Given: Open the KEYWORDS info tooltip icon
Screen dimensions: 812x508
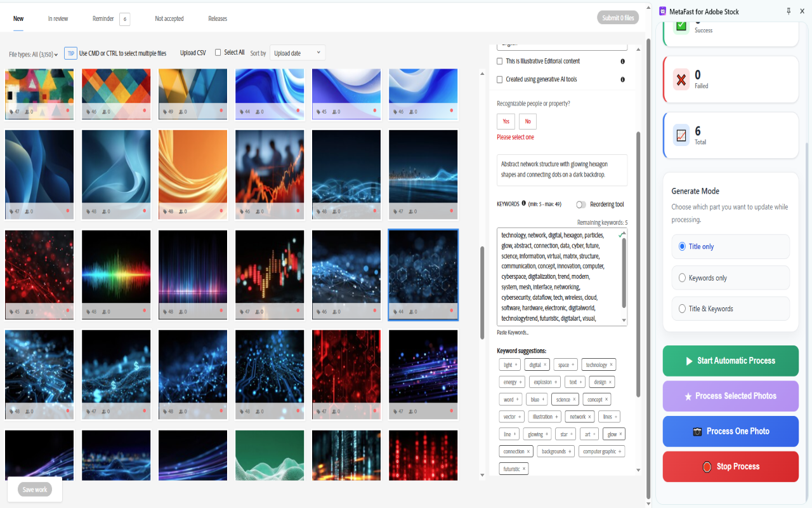Looking at the screenshot, I should (x=523, y=204).
